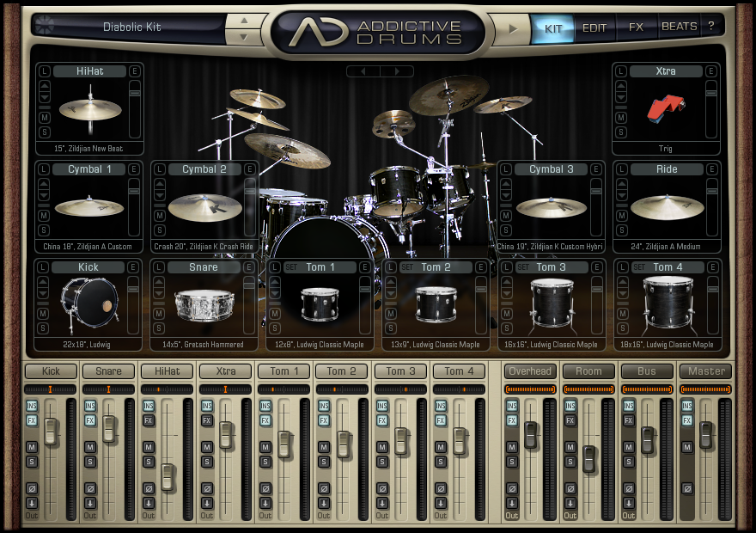Screen dimensions: 756x533
Task: Select next preset with down arrow
Action: coord(245,37)
